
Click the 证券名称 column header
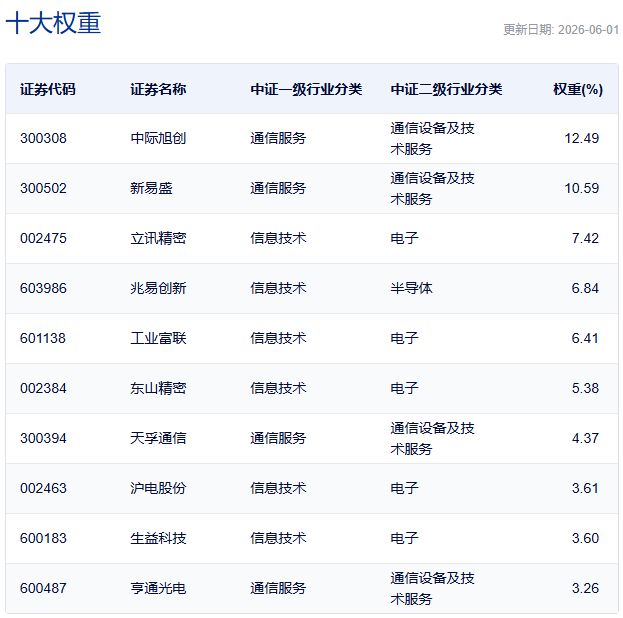[158, 89]
